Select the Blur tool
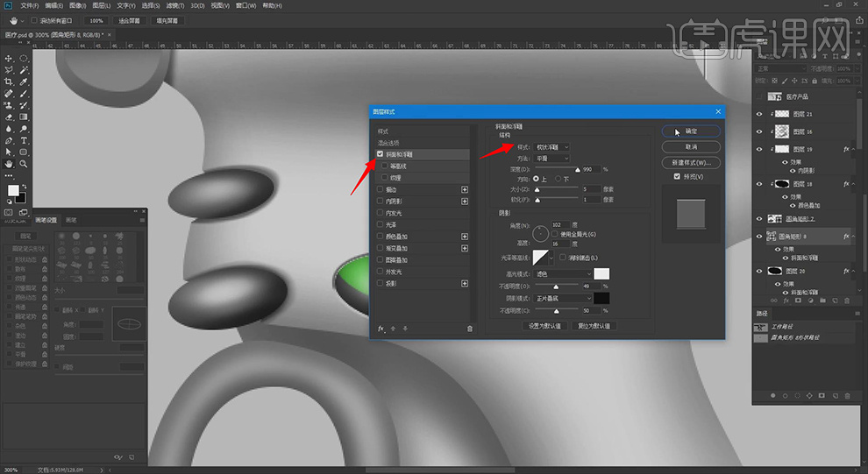868x474 pixels. coord(9,129)
